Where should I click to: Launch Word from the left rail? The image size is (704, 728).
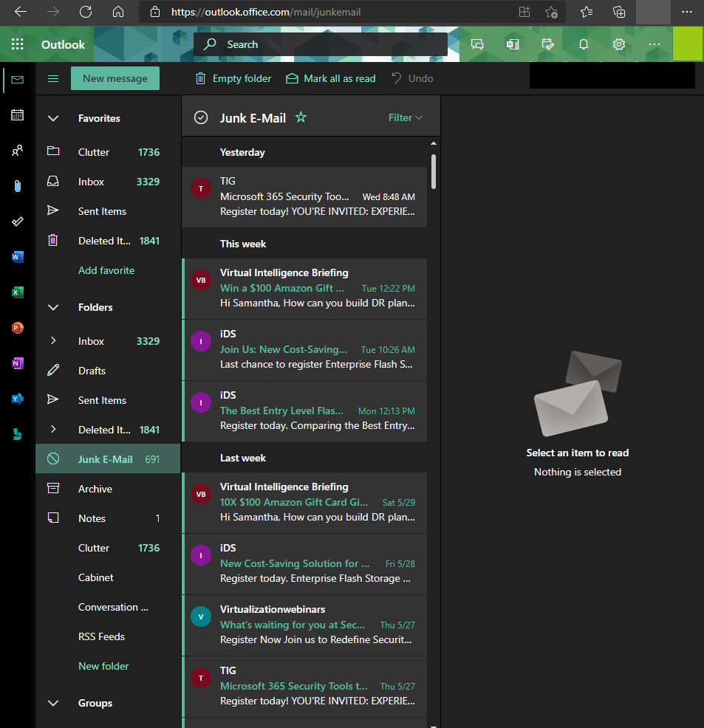tap(17, 257)
